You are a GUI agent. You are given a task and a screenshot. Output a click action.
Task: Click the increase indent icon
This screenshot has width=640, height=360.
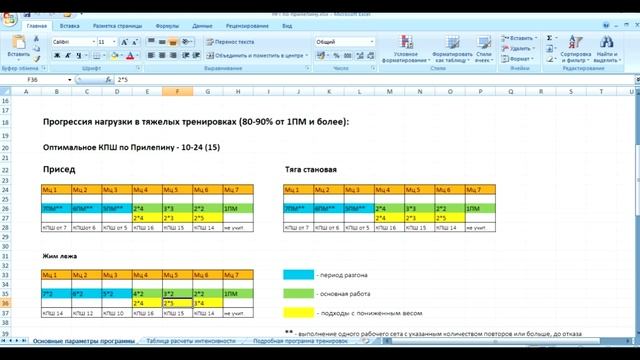click(196, 56)
